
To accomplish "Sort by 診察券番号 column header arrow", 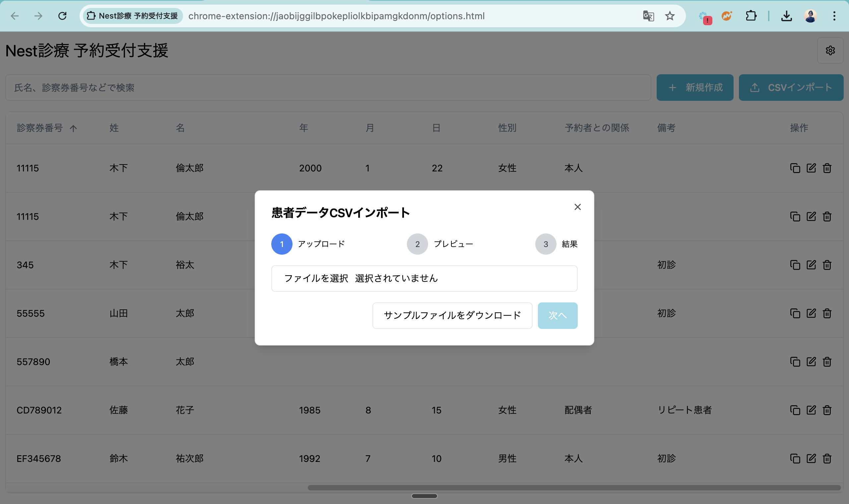I will pos(73,128).
